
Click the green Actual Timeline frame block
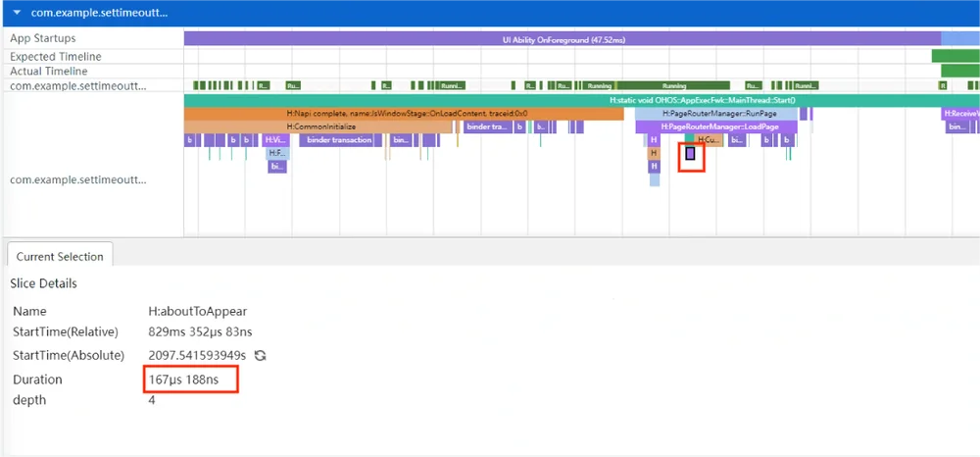click(x=960, y=72)
